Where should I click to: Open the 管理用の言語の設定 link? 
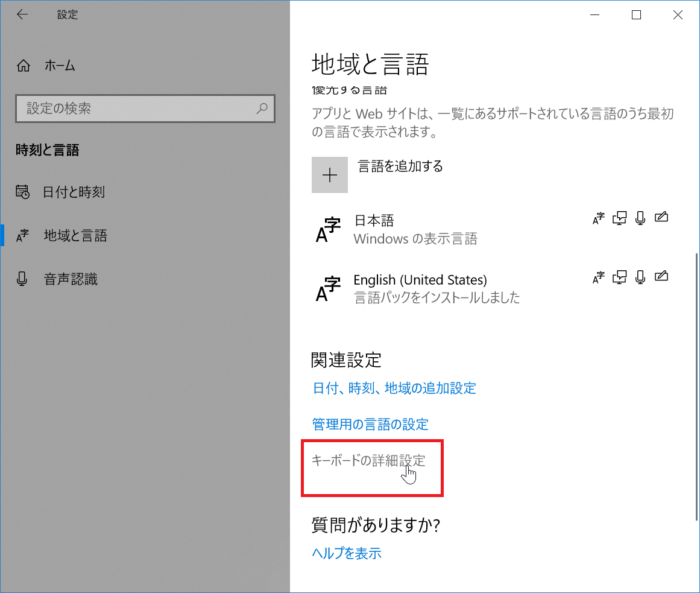click(370, 424)
